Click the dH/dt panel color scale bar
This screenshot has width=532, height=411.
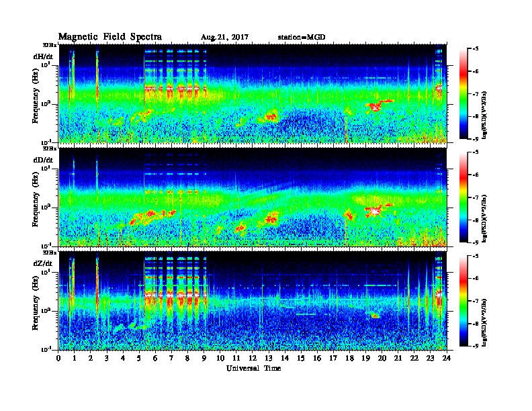[463, 94]
